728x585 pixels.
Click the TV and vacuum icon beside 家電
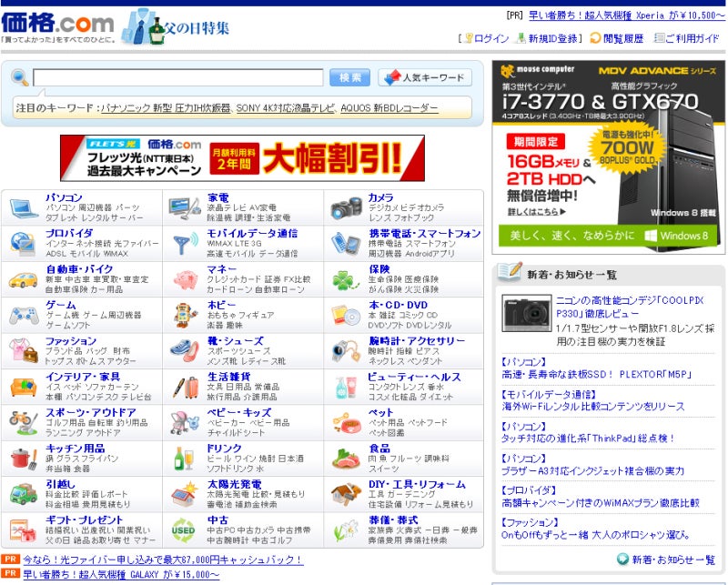click(185, 208)
